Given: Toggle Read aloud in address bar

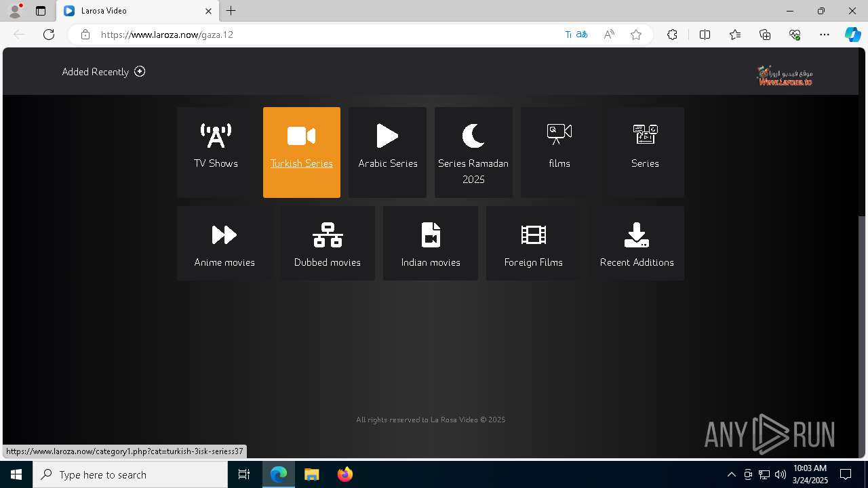Looking at the screenshot, I should coord(609,35).
